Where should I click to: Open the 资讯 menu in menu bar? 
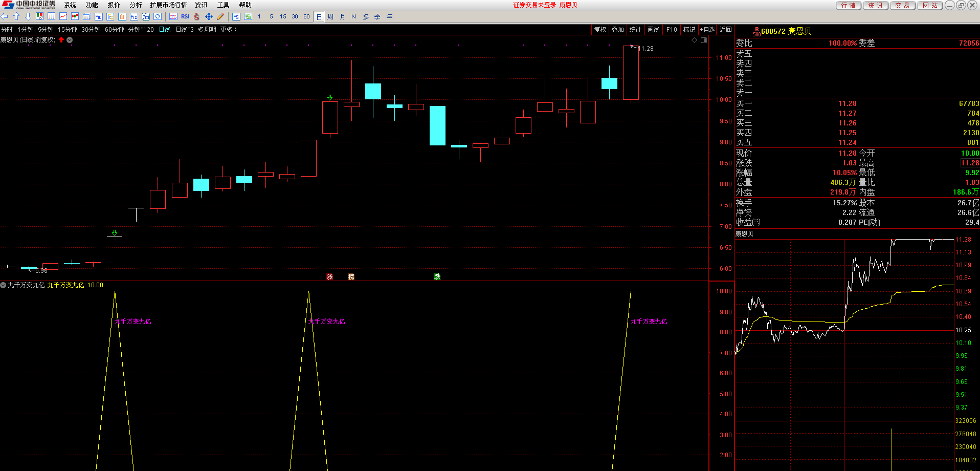pyautogui.click(x=201, y=5)
